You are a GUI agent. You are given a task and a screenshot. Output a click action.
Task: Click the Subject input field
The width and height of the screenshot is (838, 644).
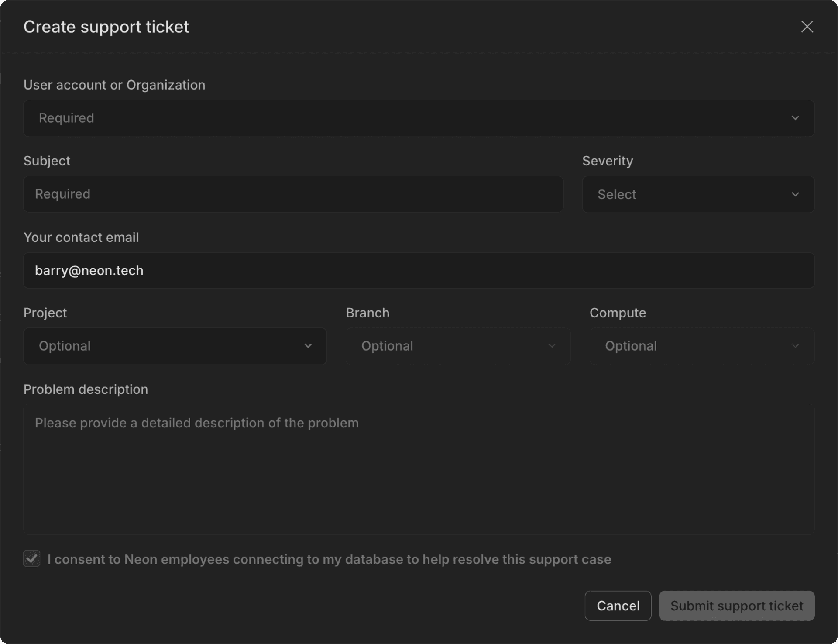293,194
